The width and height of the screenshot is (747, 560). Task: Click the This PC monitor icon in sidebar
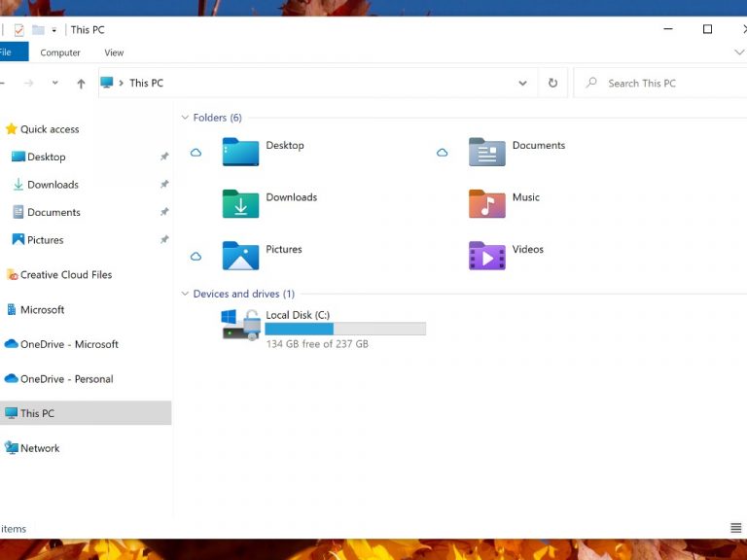click(12, 413)
